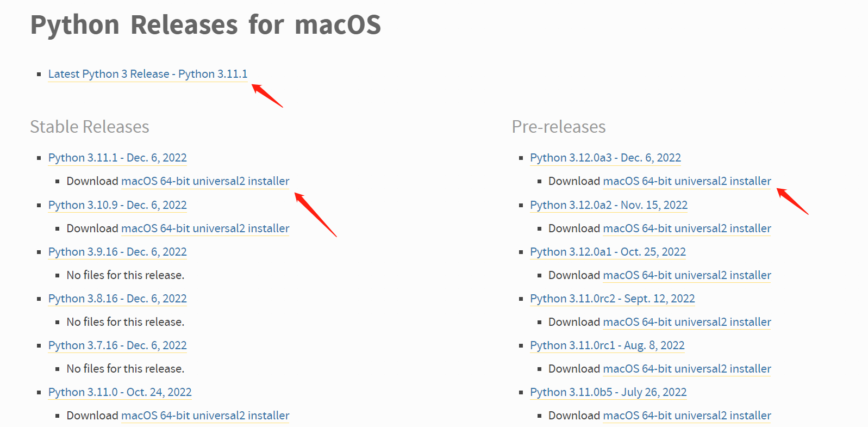Select the Python 3.9.16 release link

click(117, 252)
